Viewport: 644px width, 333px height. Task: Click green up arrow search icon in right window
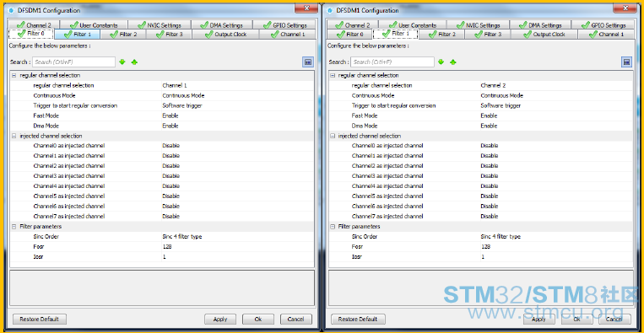pos(453,62)
